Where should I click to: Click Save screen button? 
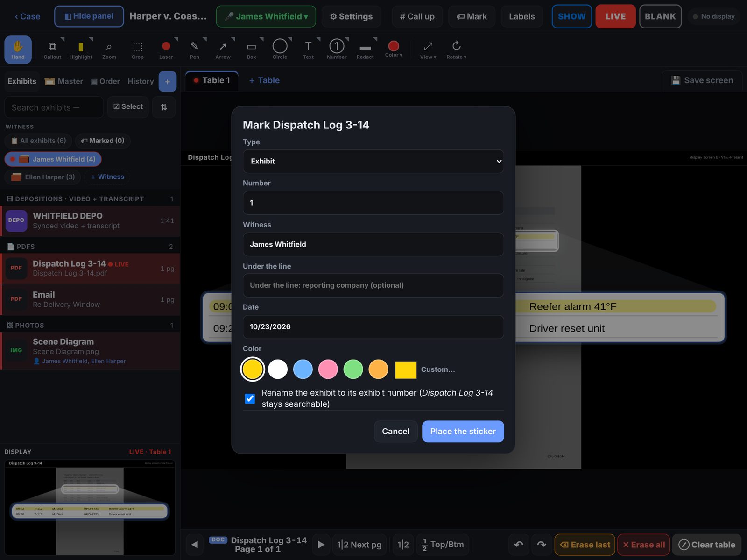coord(702,80)
